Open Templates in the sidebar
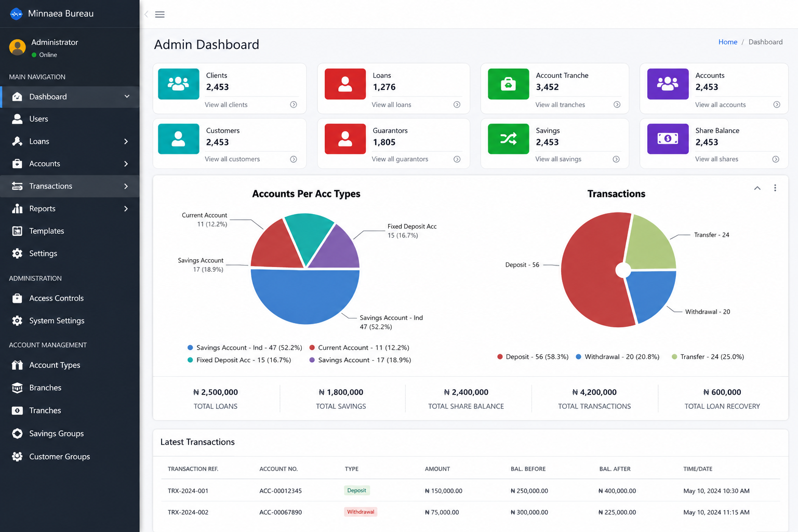The height and width of the screenshot is (532, 798). coord(70,231)
